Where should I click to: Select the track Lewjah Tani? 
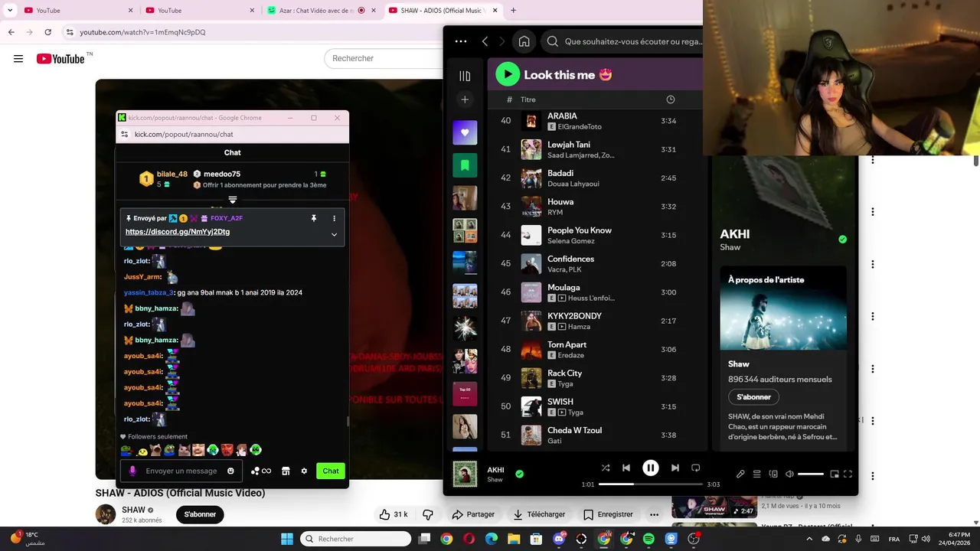tap(569, 145)
